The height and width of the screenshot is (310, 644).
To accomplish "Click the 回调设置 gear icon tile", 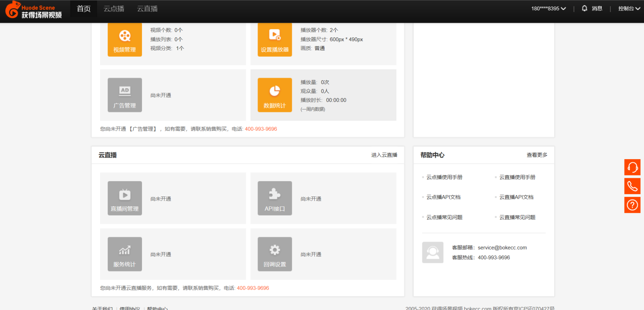I will (x=274, y=254).
